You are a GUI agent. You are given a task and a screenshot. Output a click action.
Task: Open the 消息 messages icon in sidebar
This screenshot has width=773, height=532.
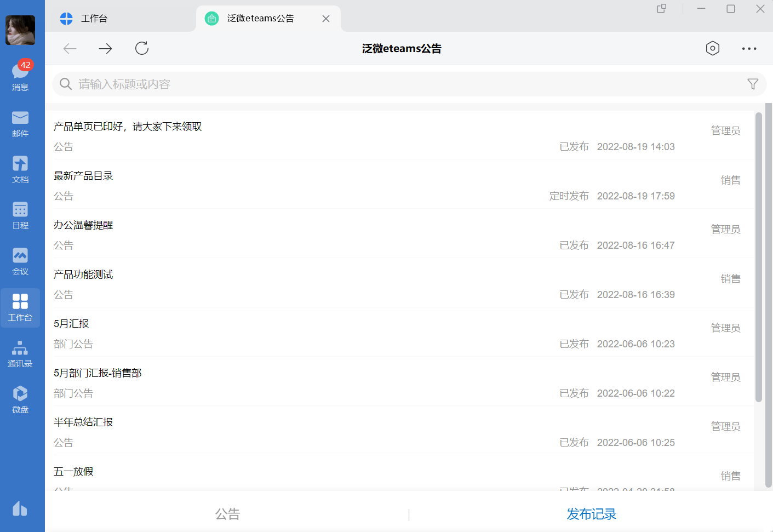(x=20, y=75)
